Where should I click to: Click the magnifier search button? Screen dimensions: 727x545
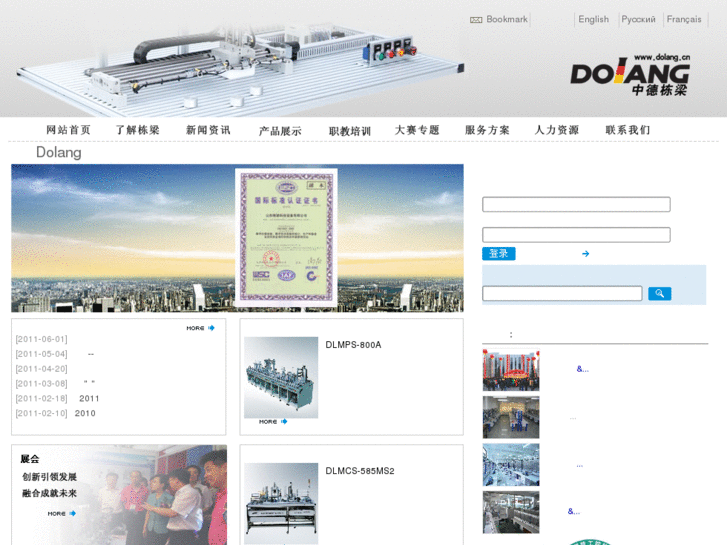[x=659, y=294]
